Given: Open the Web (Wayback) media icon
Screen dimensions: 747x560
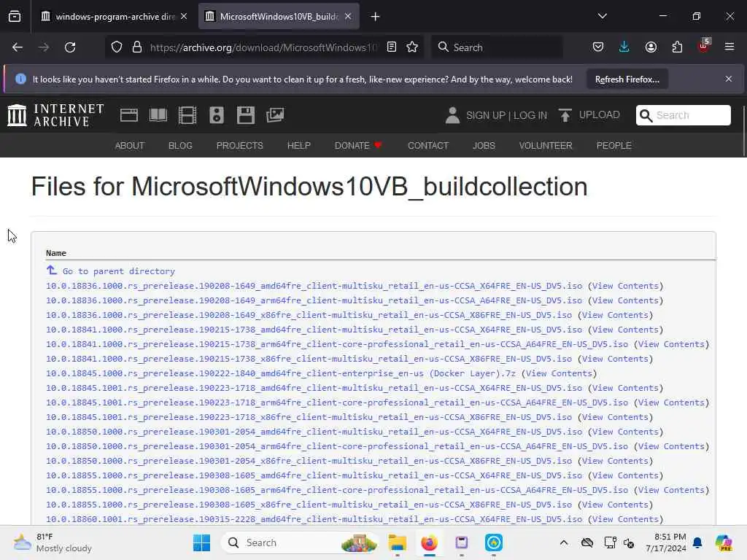Looking at the screenshot, I should pos(129,115).
